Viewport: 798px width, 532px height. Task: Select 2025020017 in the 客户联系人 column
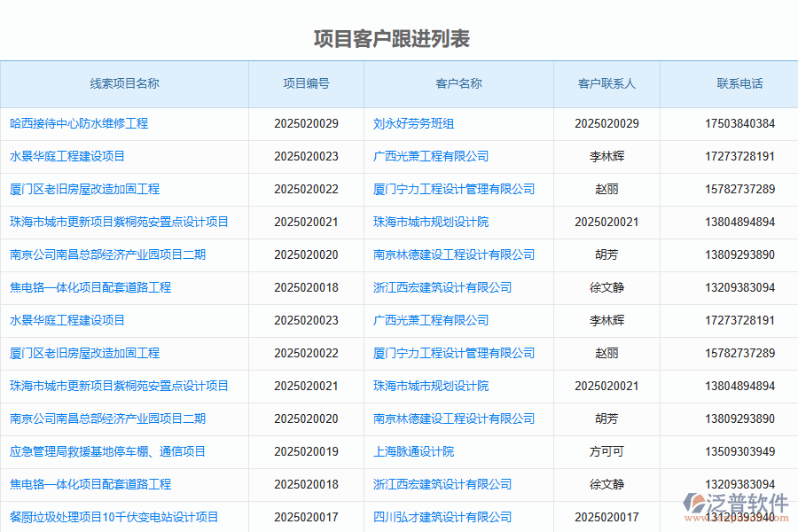pyautogui.click(x=606, y=517)
